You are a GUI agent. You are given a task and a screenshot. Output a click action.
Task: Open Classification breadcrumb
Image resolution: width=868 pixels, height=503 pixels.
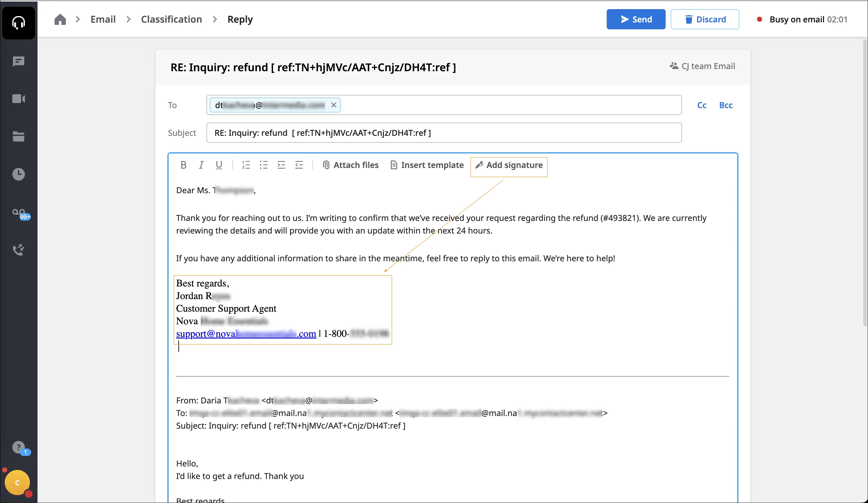(171, 19)
